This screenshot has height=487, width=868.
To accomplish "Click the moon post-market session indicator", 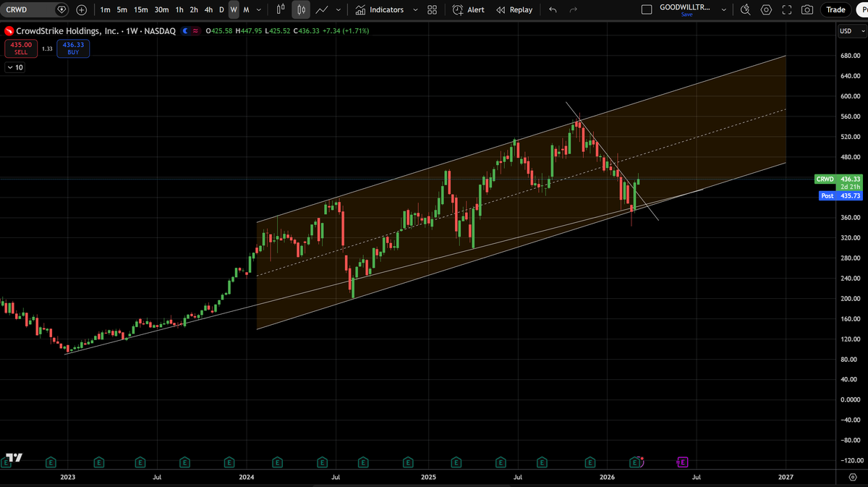I will click(186, 31).
